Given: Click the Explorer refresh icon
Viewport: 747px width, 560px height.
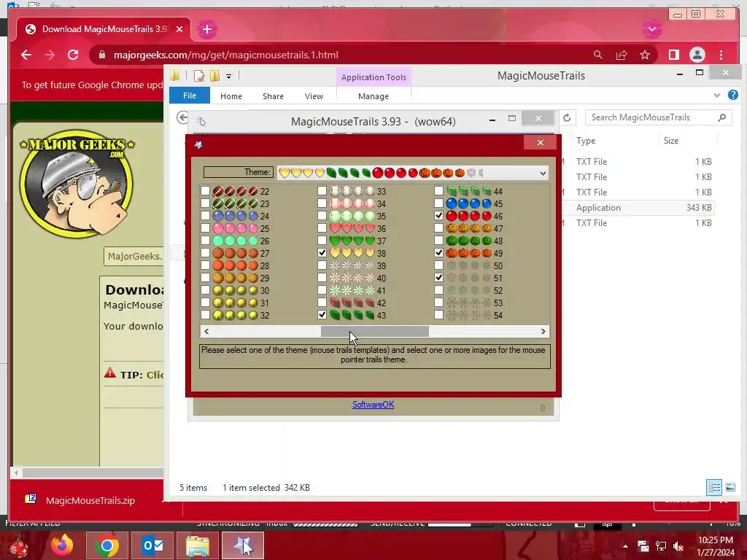Looking at the screenshot, I should coord(566,117).
